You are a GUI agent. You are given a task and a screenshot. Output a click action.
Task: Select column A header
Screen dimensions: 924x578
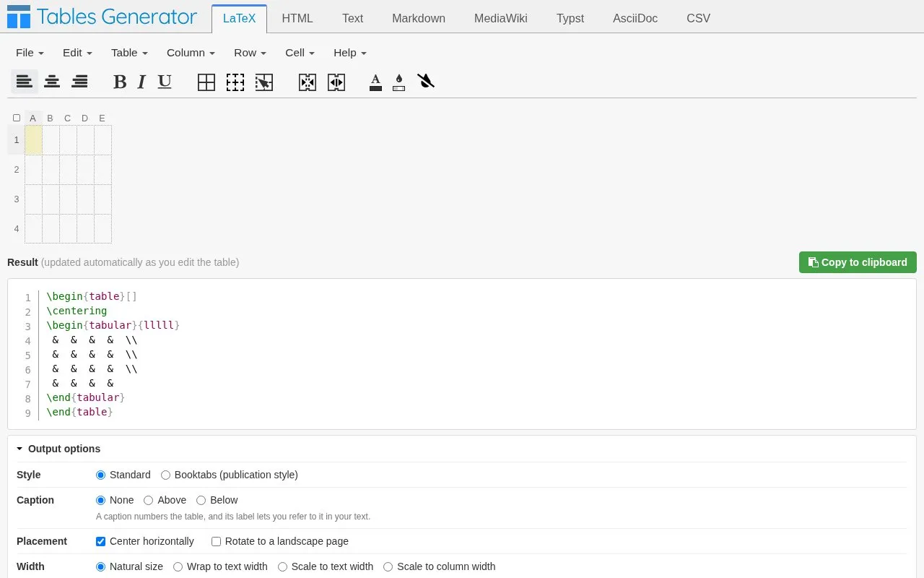(x=33, y=118)
